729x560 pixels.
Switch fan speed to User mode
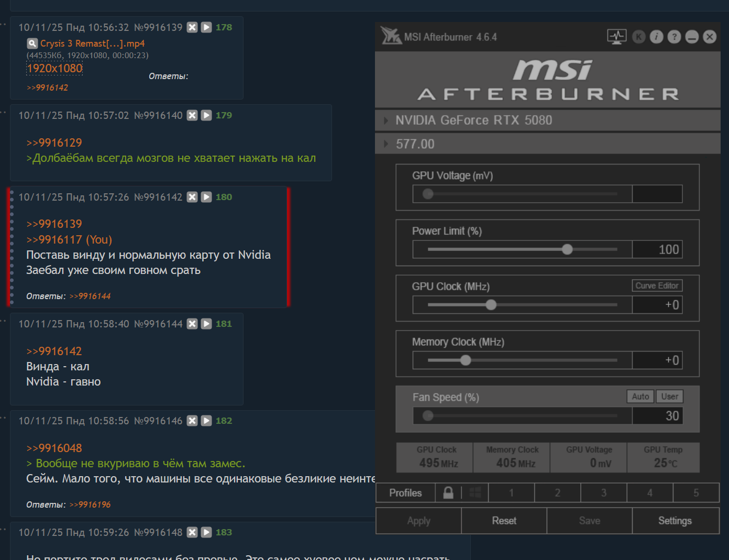pyautogui.click(x=670, y=397)
